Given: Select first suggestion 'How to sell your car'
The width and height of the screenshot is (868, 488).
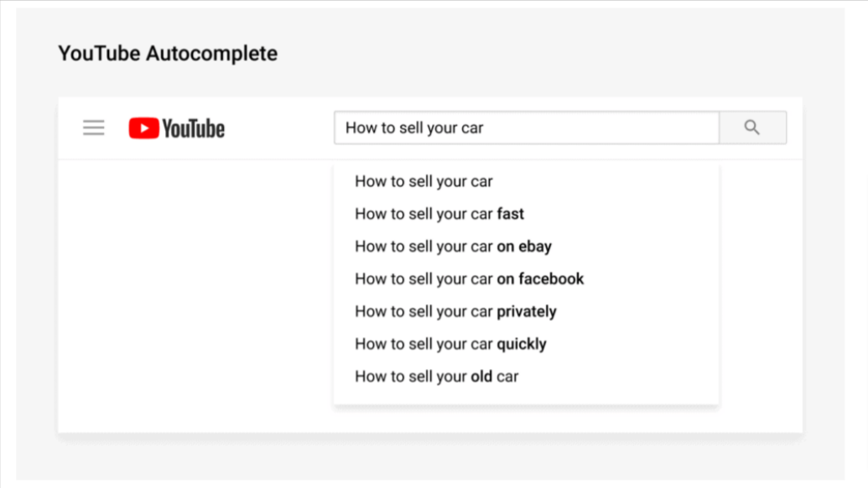Looking at the screenshot, I should click(526, 181).
